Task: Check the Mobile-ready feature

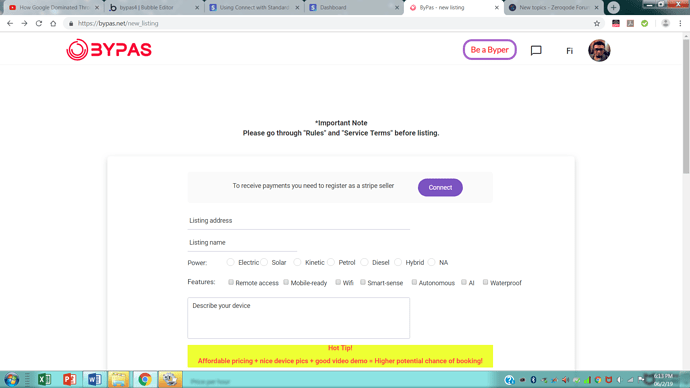Action: [286, 282]
